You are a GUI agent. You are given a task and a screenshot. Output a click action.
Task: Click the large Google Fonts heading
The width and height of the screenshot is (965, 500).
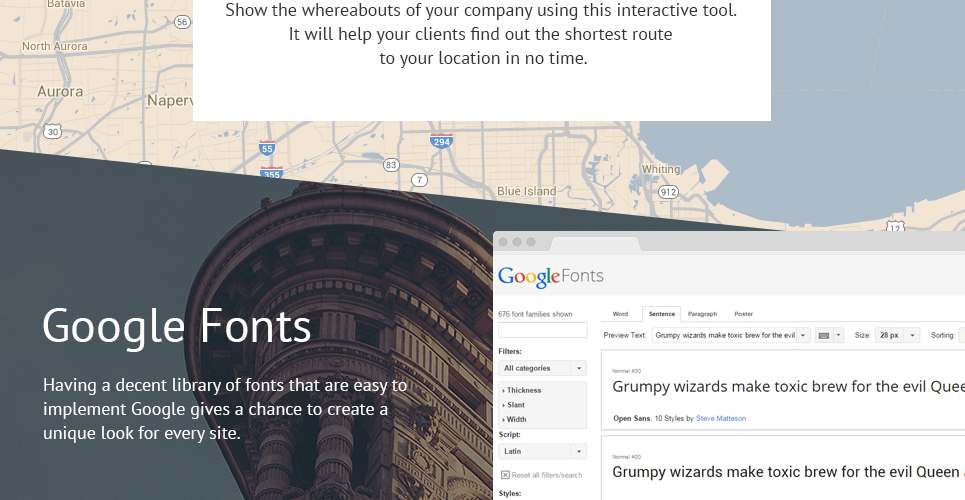[x=177, y=326]
